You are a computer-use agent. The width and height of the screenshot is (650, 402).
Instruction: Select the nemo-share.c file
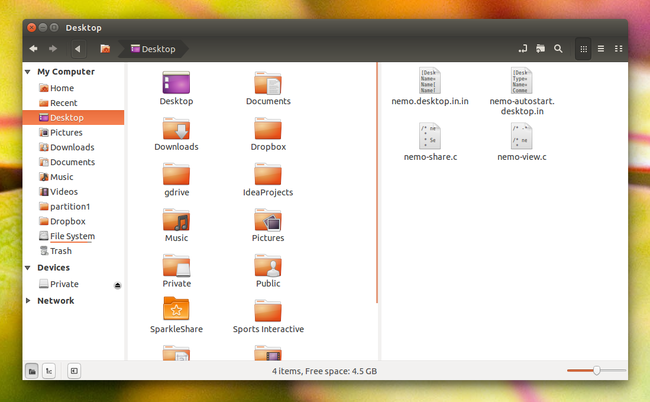430,143
